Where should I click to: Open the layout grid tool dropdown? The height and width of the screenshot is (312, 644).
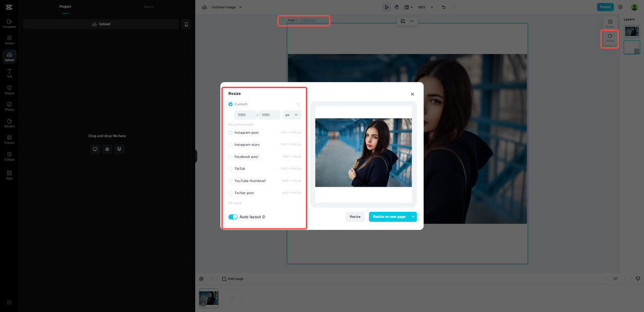(x=409, y=7)
